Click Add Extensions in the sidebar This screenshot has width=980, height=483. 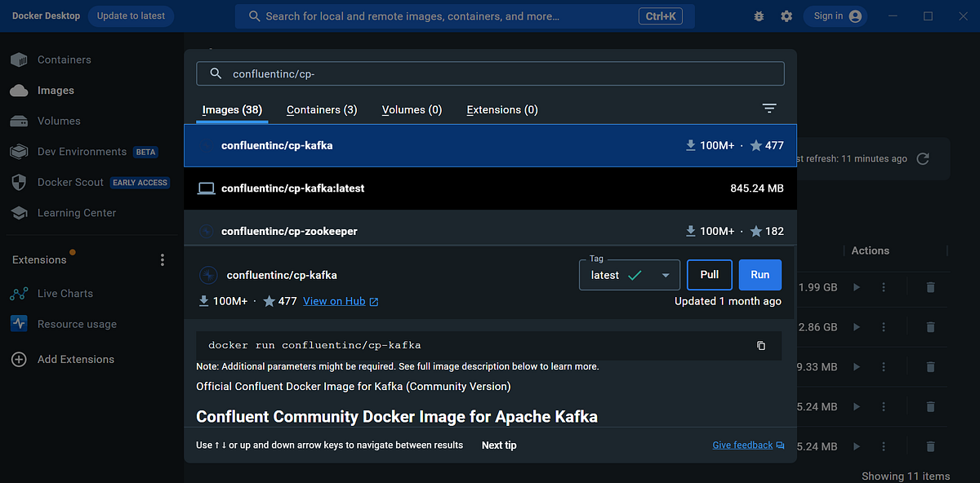coord(75,359)
